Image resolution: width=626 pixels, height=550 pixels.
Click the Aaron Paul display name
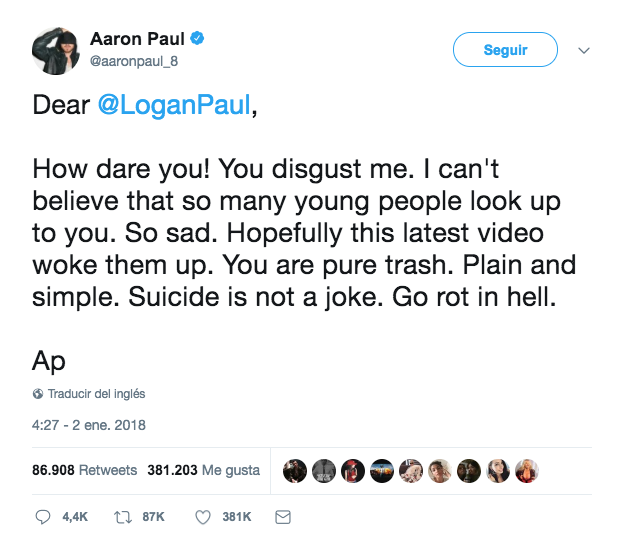click(x=135, y=40)
